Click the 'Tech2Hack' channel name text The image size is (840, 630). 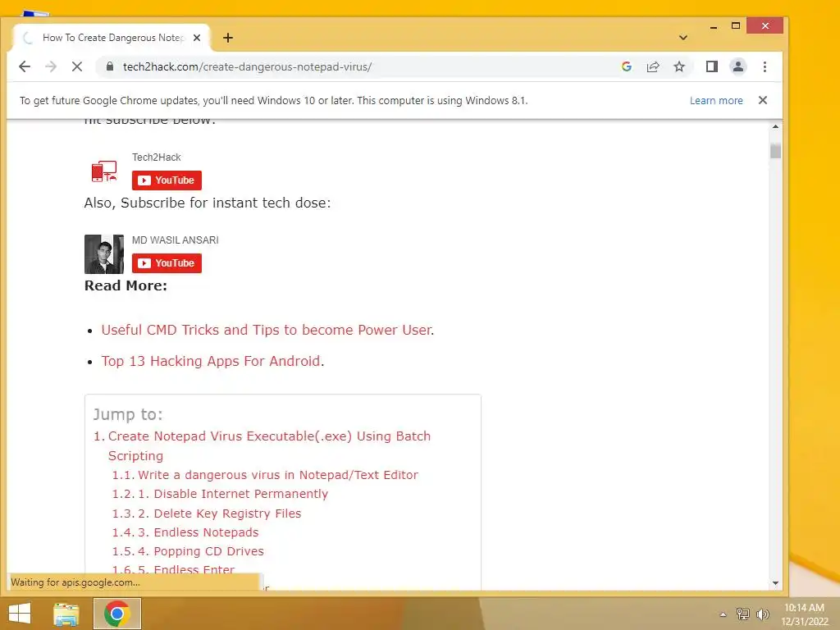(x=157, y=157)
